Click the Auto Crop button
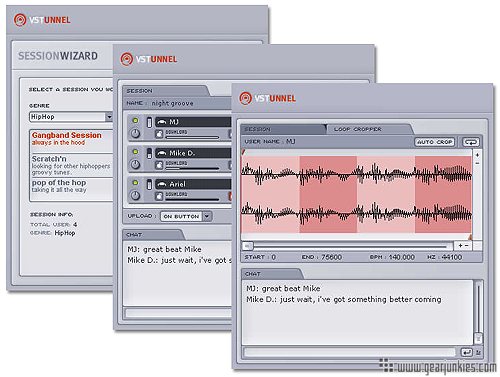 point(435,142)
